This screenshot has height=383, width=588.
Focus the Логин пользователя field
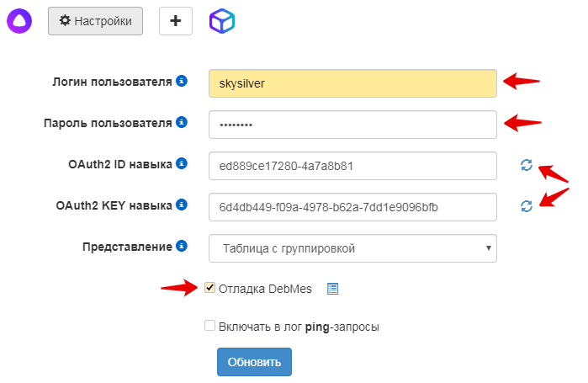pos(352,83)
